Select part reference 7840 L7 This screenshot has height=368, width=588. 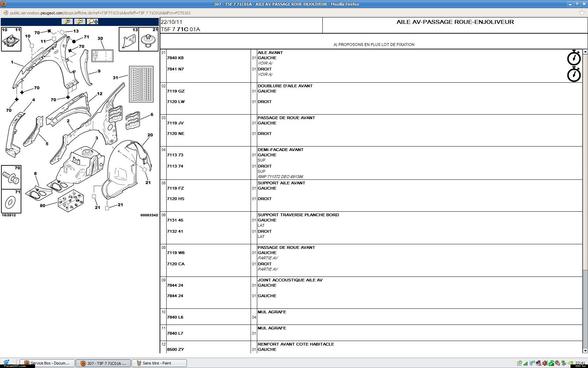(x=175, y=333)
